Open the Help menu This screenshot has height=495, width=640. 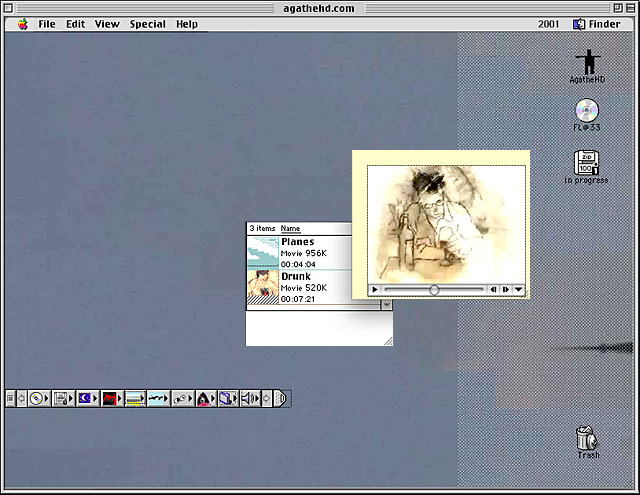(x=187, y=24)
